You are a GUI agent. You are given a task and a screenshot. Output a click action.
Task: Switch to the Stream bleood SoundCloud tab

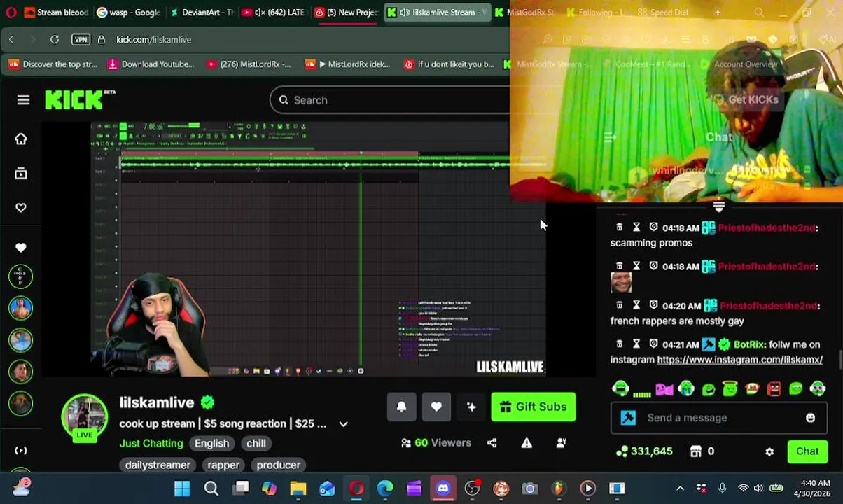coord(56,13)
